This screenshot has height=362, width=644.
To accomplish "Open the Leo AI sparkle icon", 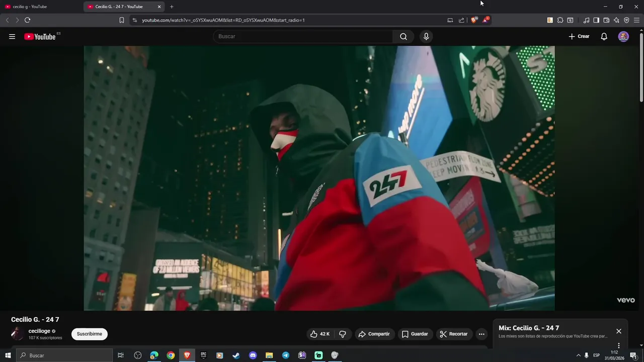I will click(616, 20).
